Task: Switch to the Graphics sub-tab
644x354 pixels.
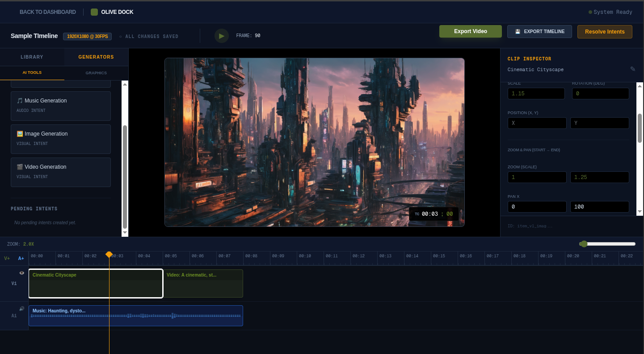Action: coord(96,73)
